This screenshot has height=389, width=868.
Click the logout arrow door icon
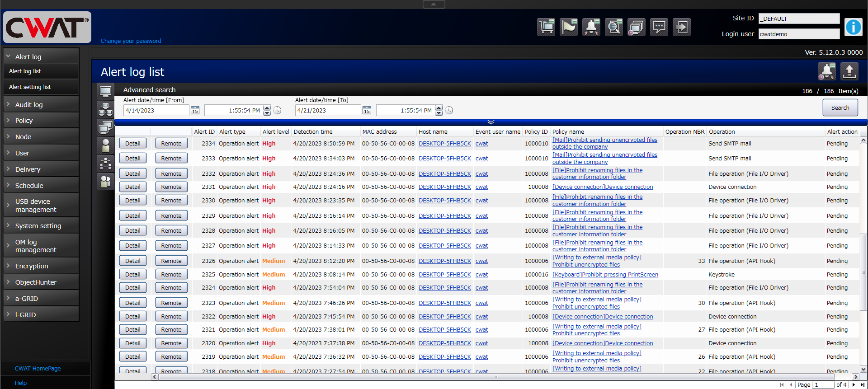(682, 27)
